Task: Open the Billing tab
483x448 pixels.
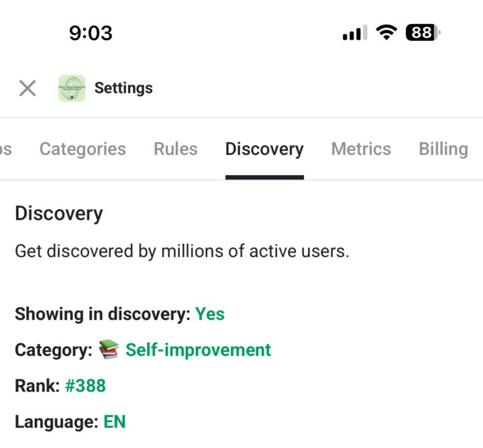Action: [x=443, y=149]
